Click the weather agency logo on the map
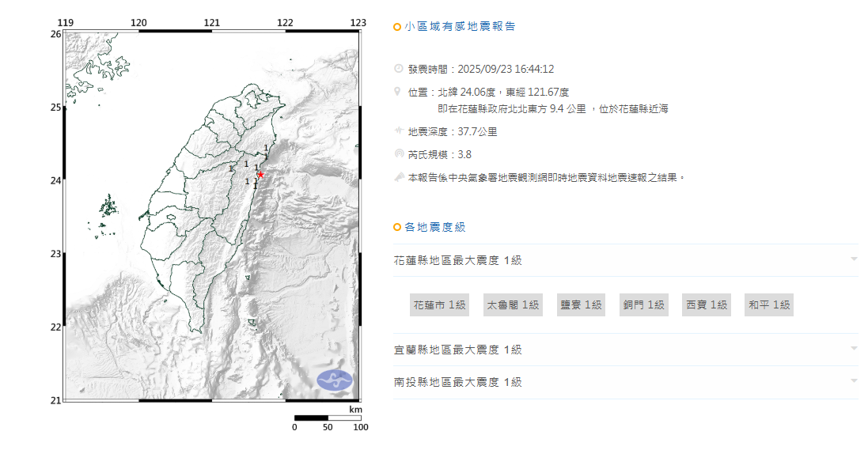The width and height of the screenshot is (868, 450). [335, 380]
